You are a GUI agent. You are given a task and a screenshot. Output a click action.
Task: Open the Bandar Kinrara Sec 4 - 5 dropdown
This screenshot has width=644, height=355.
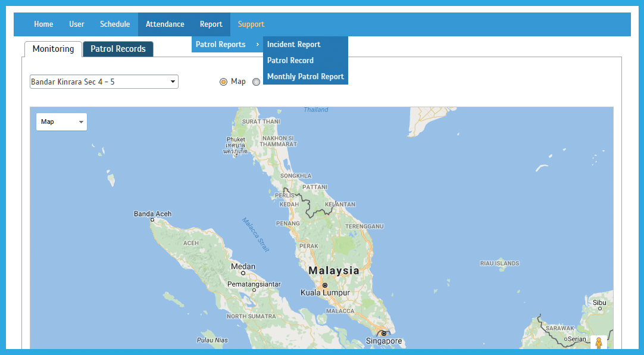point(104,82)
